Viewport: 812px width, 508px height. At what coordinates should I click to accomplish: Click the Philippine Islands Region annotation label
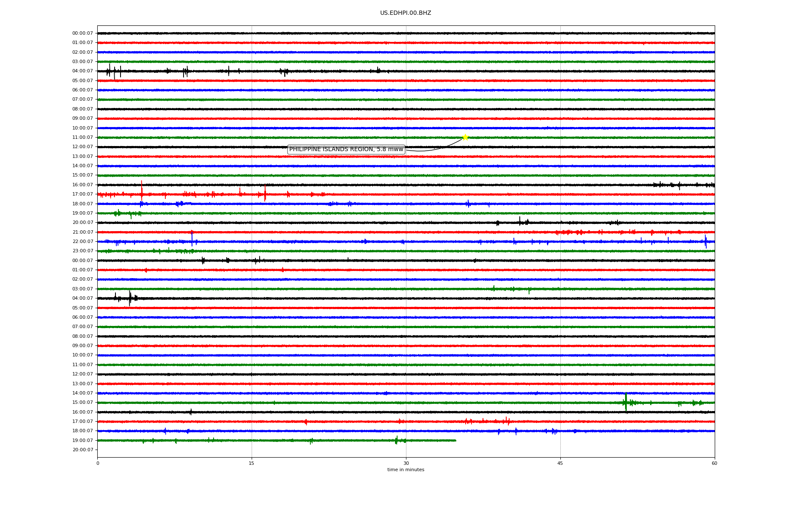coord(346,149)
